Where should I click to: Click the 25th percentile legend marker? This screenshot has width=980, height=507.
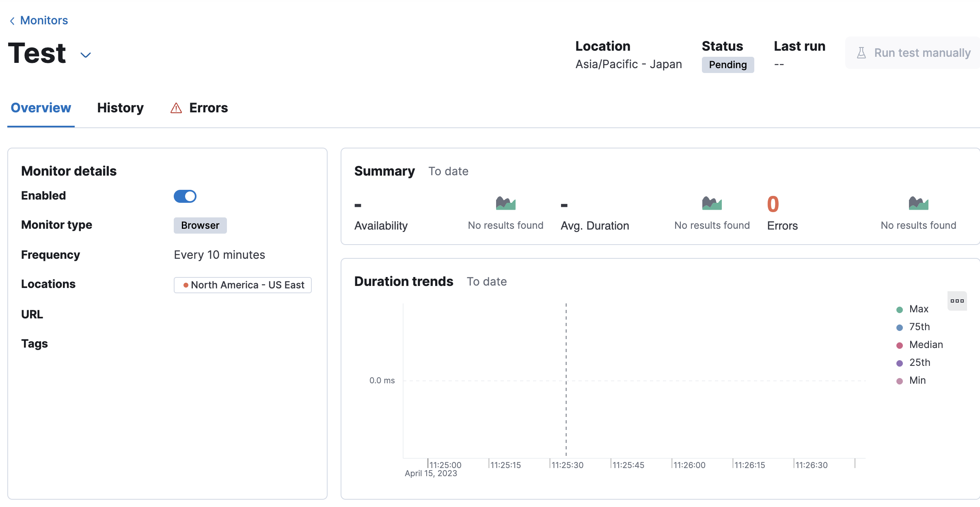(899, 362)
